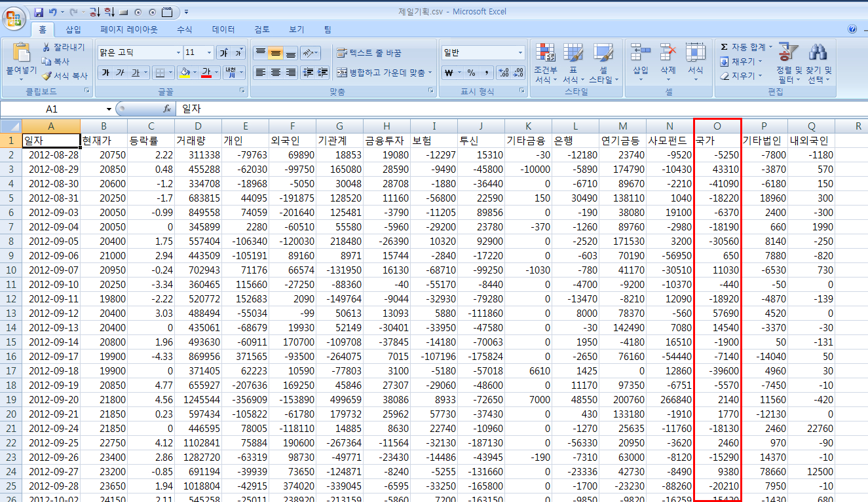This screenshot has width=868, height=502.
Task: Open the Excel help question mark
Action: 852,29
